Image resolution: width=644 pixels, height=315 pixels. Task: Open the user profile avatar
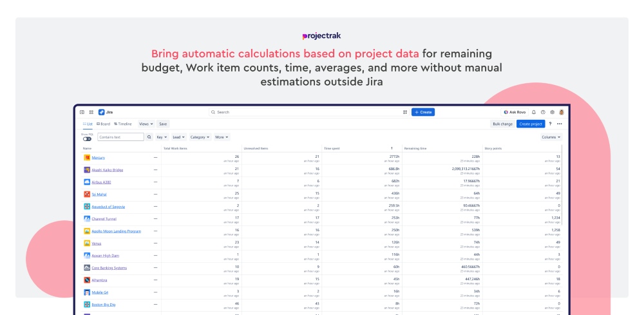pos(562,112)
